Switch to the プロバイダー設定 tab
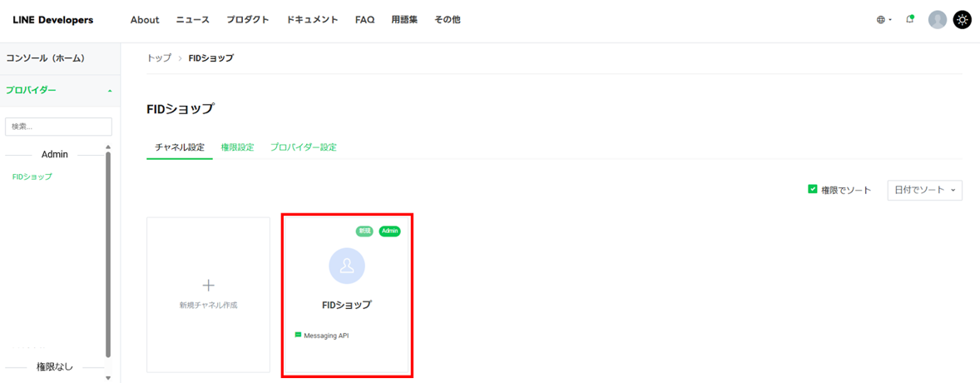 (303, 147)
